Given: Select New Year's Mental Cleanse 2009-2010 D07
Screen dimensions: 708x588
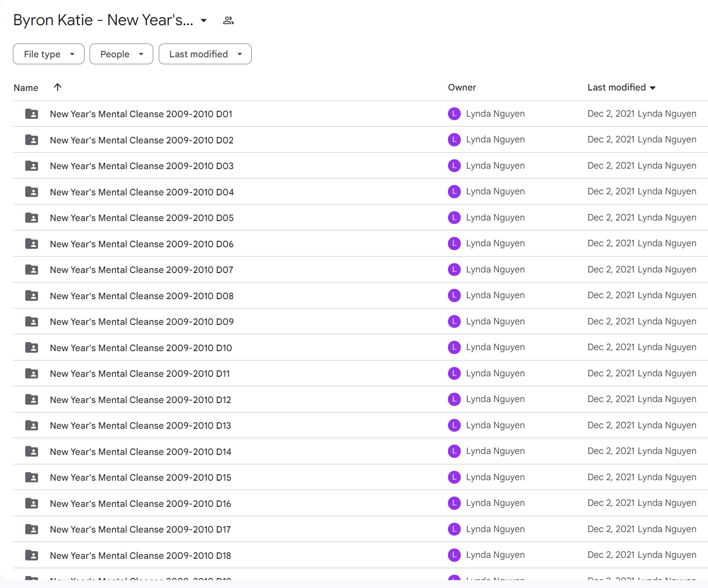Looking at the screenshot, I should (141, 270).
